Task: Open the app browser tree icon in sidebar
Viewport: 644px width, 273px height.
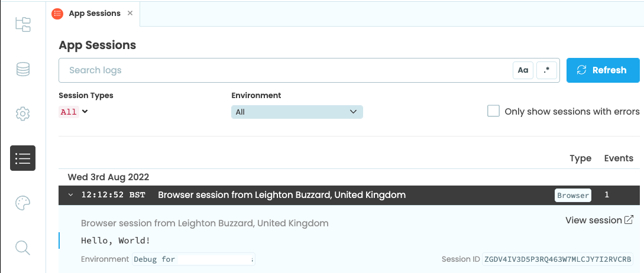Action: (x=22, y=24)
